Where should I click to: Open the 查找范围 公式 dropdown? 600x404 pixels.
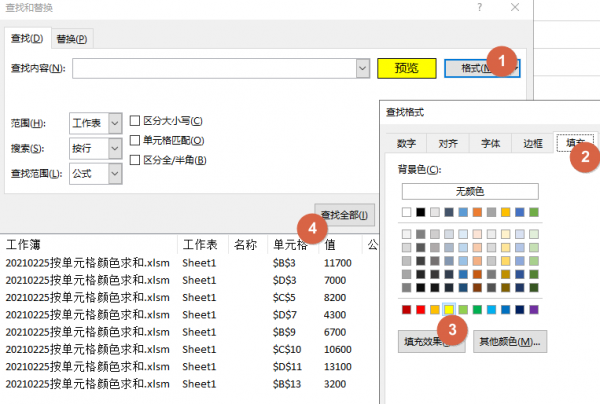115,174
